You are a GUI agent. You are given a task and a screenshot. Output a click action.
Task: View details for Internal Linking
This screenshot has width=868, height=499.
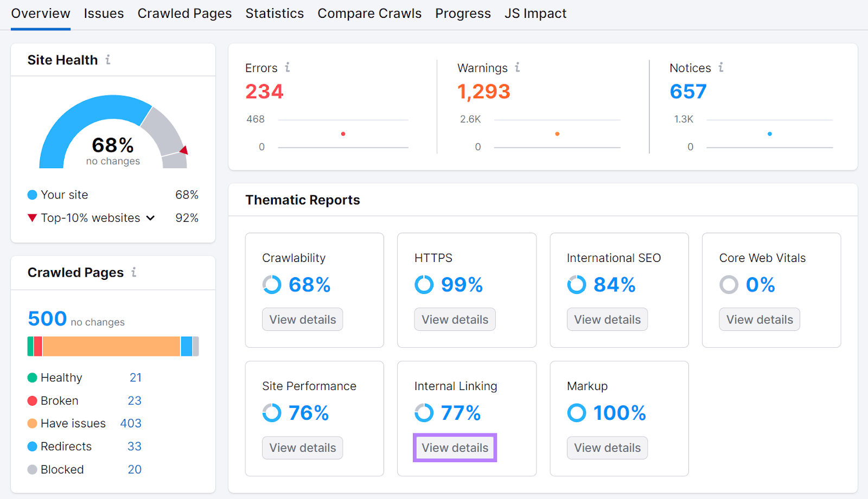click(455, 447)
